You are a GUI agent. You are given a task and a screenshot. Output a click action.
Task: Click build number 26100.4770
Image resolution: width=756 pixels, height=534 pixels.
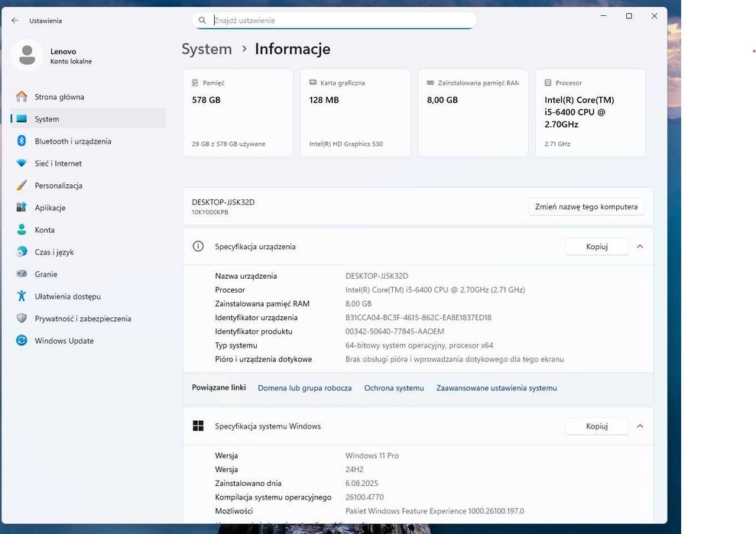pos(365,497)
